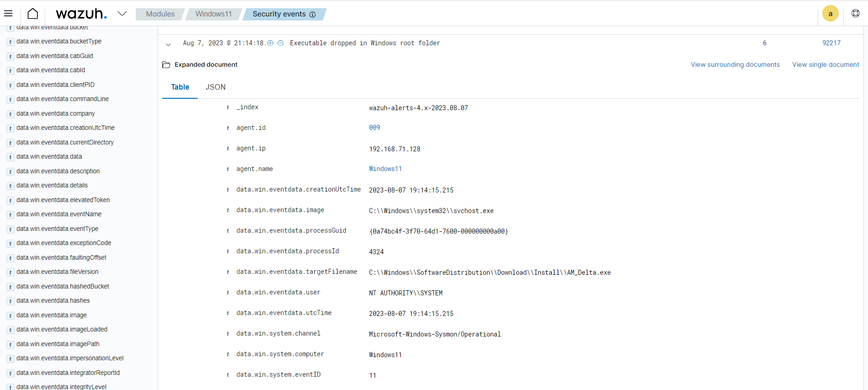Select the processGuid value in braces

[x=439, y=231]
